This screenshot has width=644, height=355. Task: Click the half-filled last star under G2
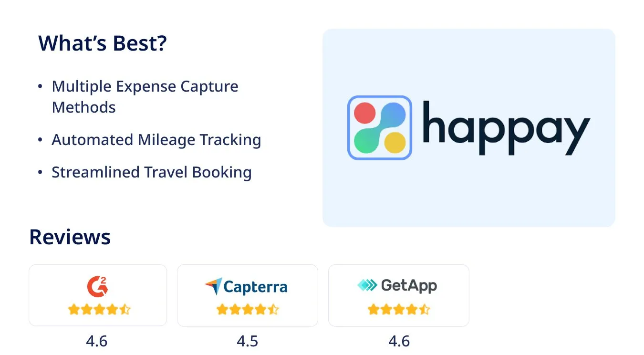tap(125, 310)
